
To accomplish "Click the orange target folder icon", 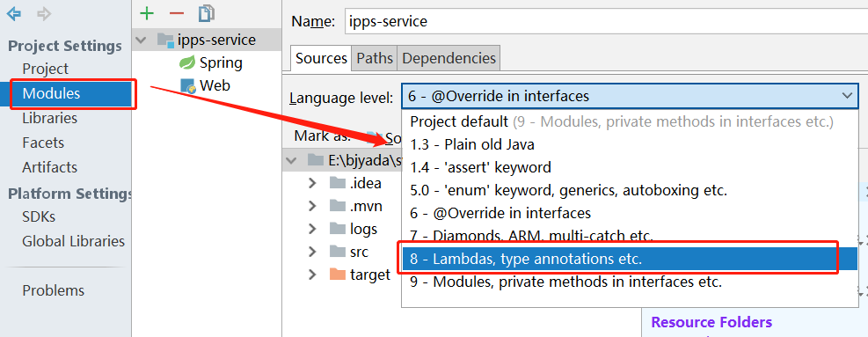I will tap(337, 275).
